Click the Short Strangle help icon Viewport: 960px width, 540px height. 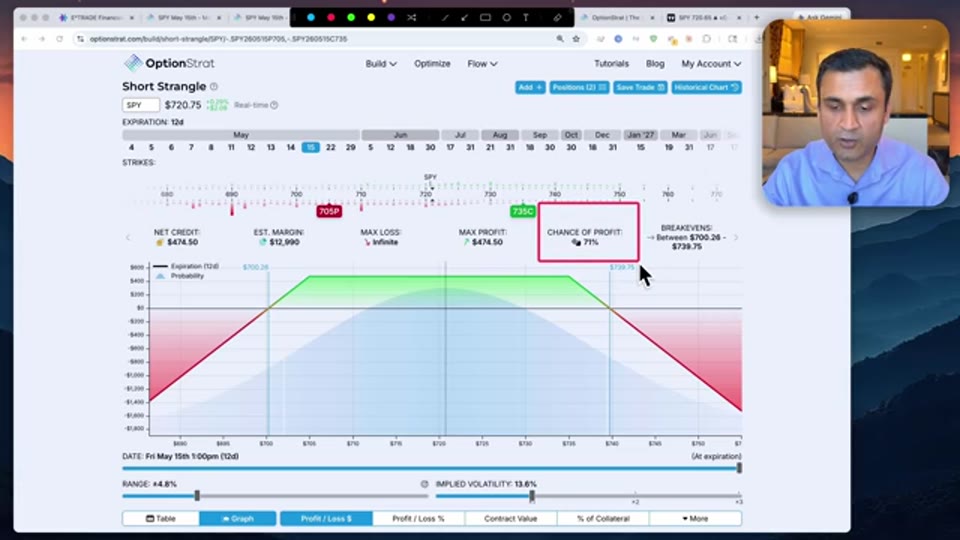click(214, 87)
